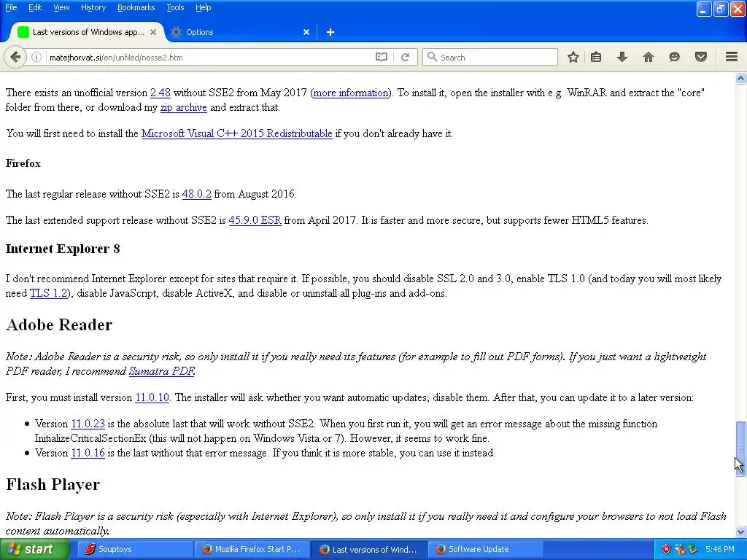Open the site information icon in address bar
This screenshot has width=747, height=560.
pyautogui.click(x=36, y=57)
